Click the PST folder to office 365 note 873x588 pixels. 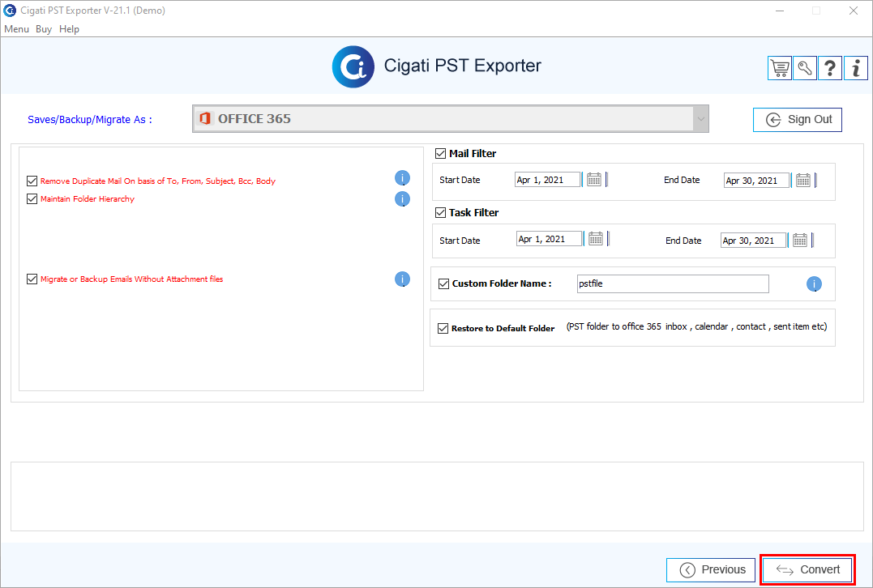[x=696, y=326]
